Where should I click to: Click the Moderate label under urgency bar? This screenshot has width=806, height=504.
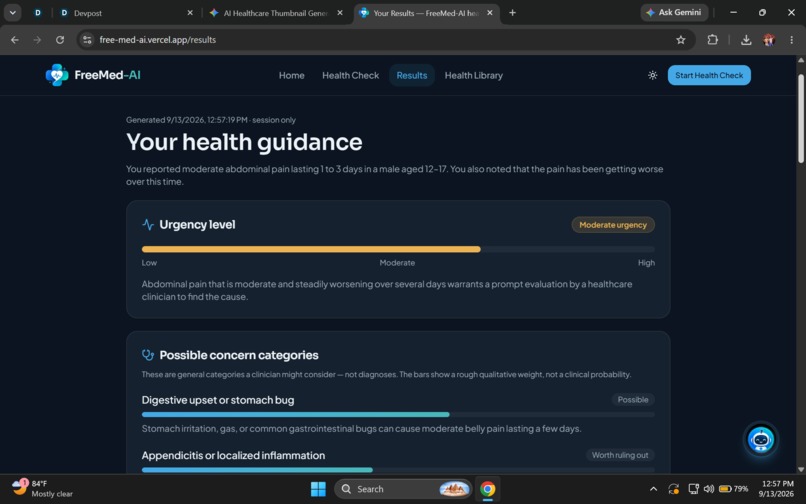click(397, 263)
